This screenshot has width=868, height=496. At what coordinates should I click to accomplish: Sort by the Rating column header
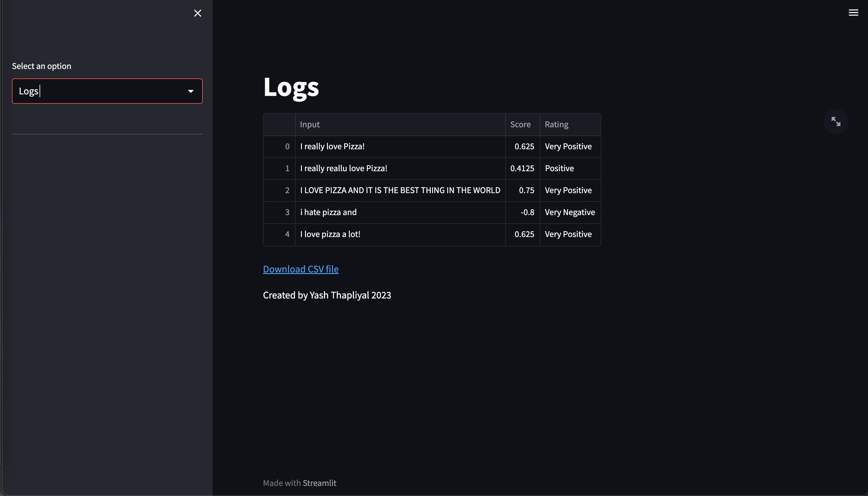point(556,125)
